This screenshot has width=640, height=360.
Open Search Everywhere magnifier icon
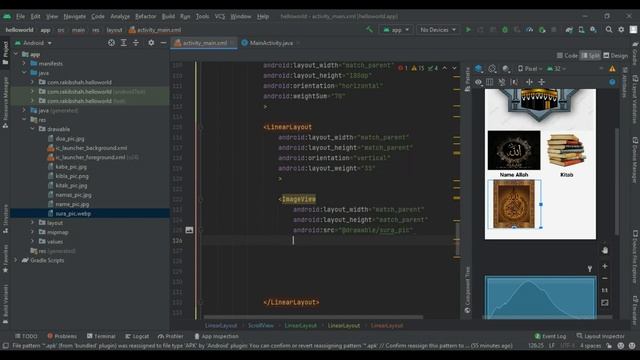click(609, 30)
